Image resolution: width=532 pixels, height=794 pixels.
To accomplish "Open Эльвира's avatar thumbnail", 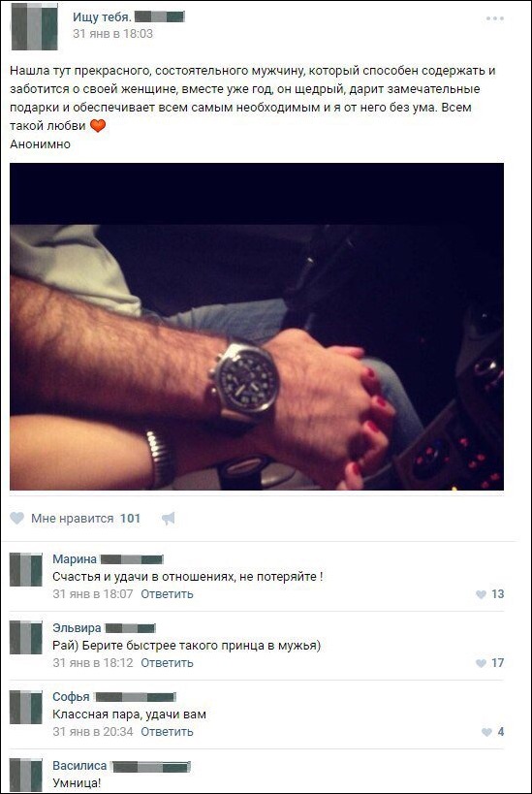I will 26,638.
